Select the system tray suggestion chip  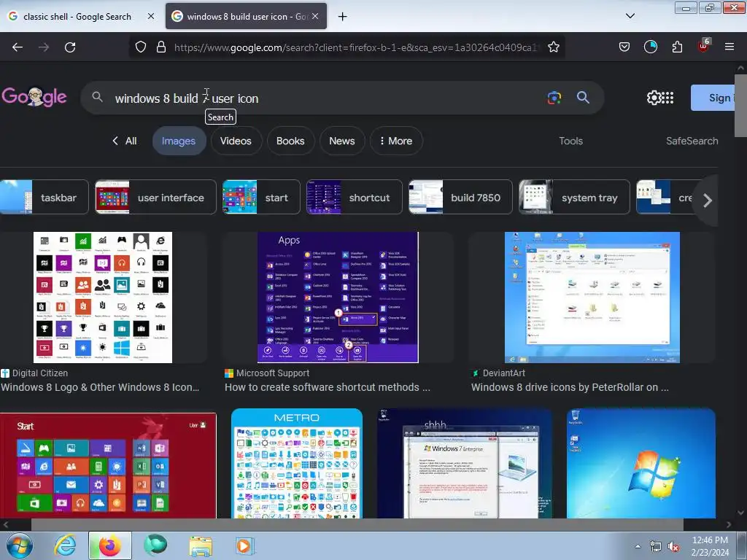pos(574,197)
